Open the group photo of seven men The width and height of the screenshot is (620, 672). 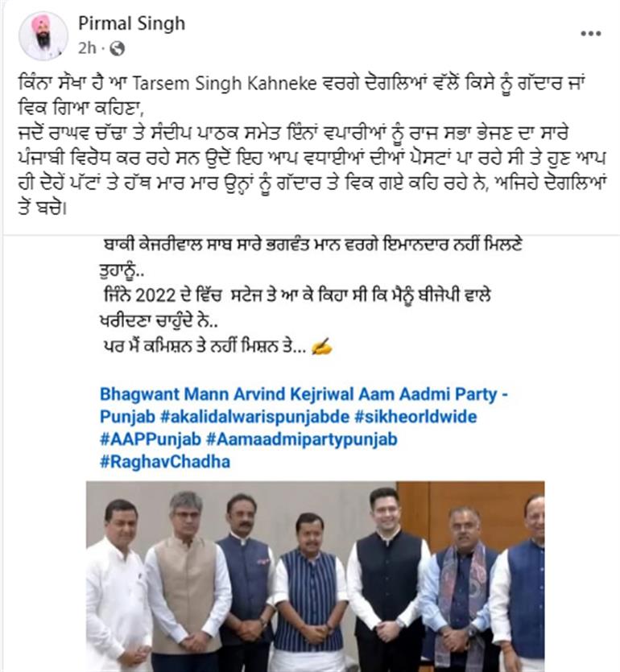click(x=315, y=576)
